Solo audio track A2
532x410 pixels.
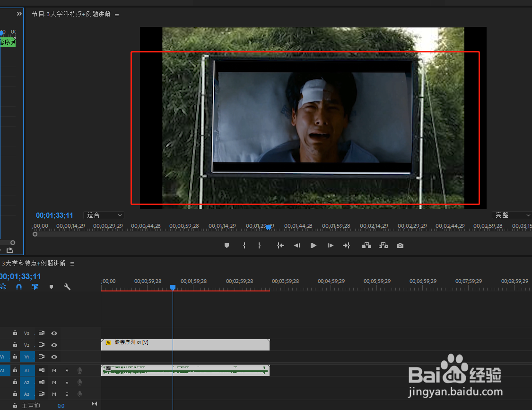(67, 382)
